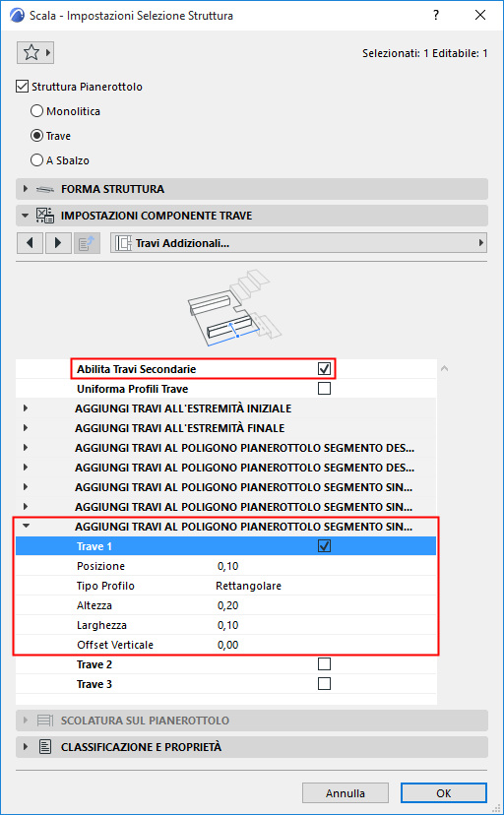Click the Larghezza value 0,10

228,625
